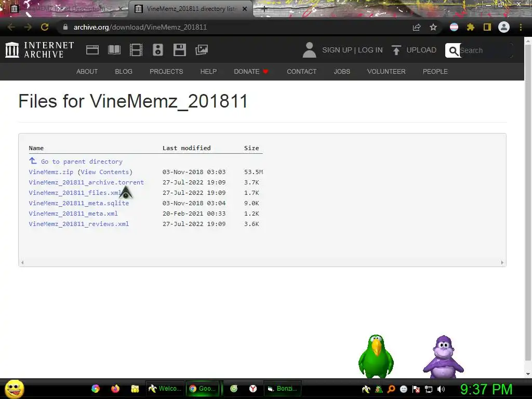This screenshot has height=399, width=532.
Task: Click the site lock icon
Action: pyautogui.click(x=65, y=27)
